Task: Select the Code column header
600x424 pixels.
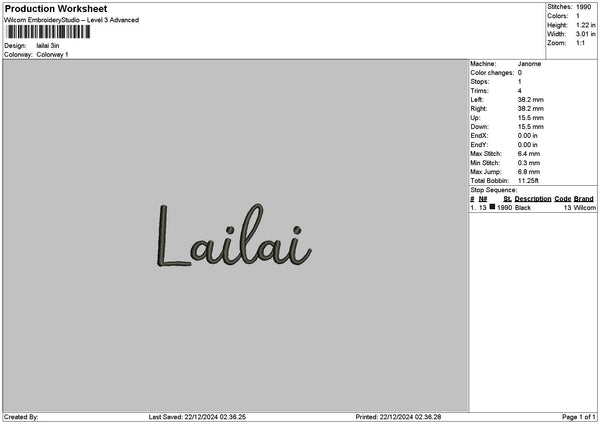Action: [x=562, y=199]
